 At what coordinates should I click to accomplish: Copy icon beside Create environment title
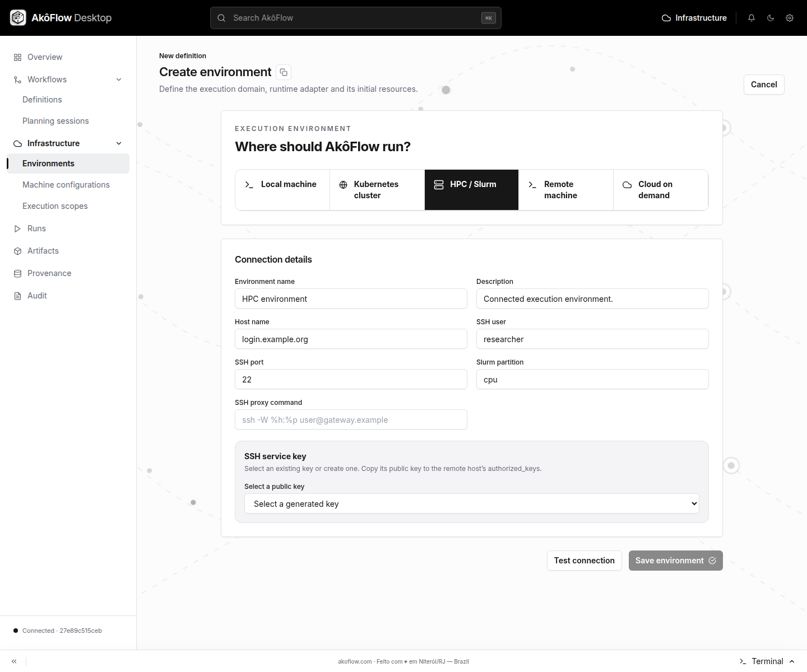click(x=284, y=72)
